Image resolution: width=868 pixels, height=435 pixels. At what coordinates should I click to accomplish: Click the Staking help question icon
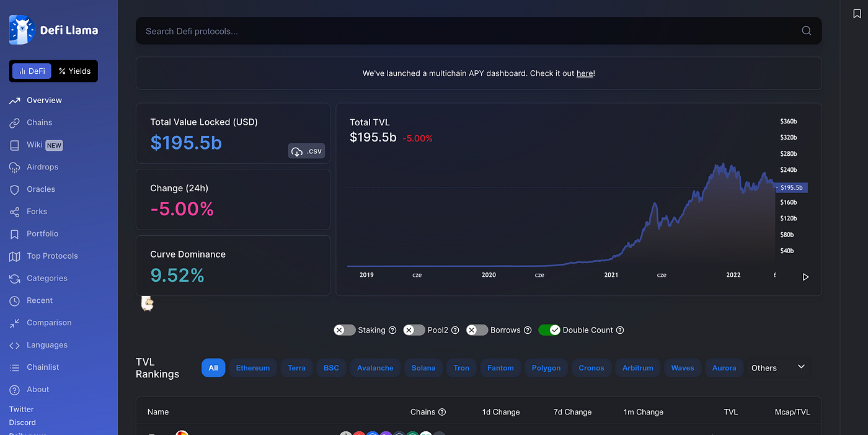[x=392, y=330]
